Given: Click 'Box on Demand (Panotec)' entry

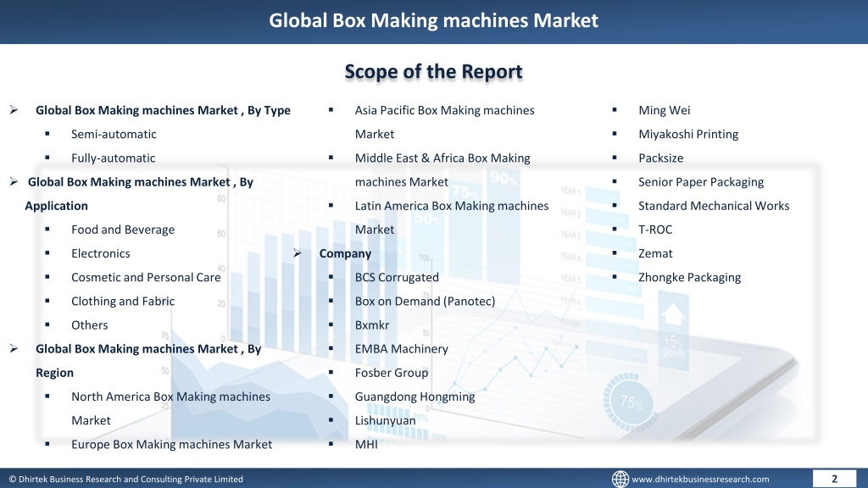Looking at the screenshot, I should (426, 301).
